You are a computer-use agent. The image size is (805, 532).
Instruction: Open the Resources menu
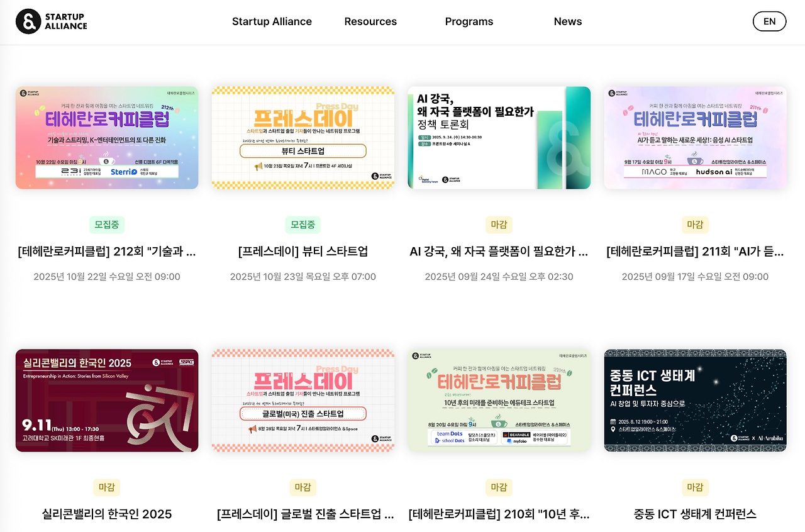click(370, 21)
